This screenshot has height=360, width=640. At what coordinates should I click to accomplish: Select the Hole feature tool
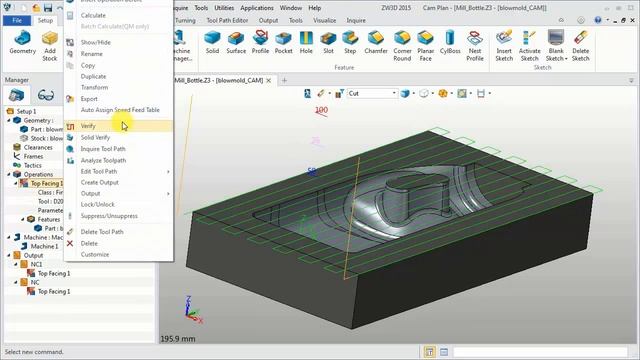pyautogui.click(x=306, y=43)
